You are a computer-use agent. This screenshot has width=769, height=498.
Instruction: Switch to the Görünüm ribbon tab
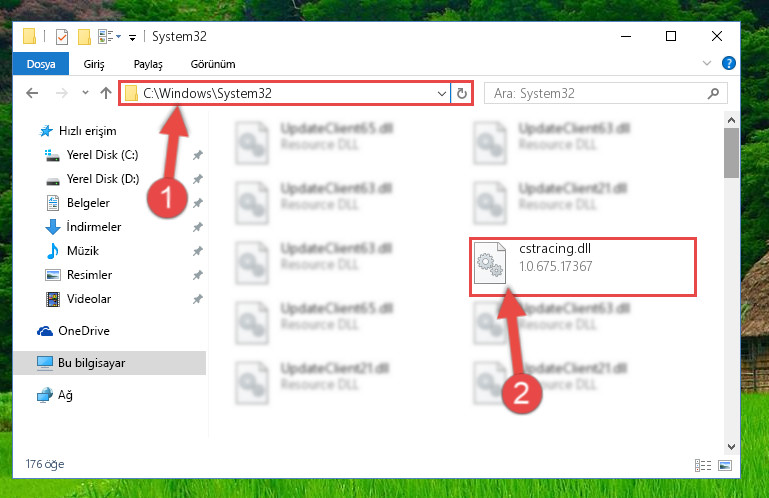click(x=213, y=64)
